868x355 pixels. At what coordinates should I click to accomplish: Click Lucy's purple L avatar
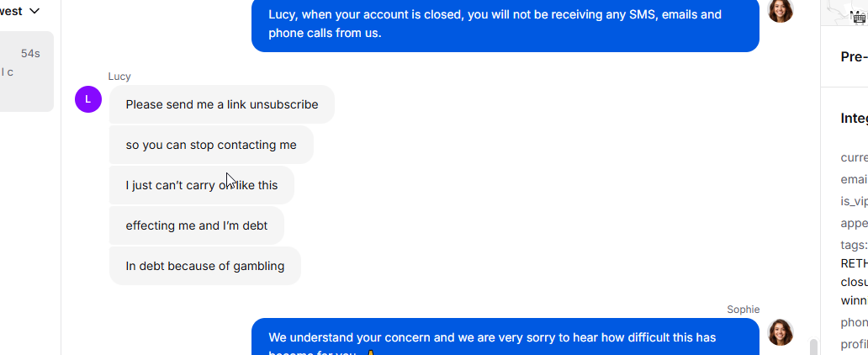coord(88,99)
